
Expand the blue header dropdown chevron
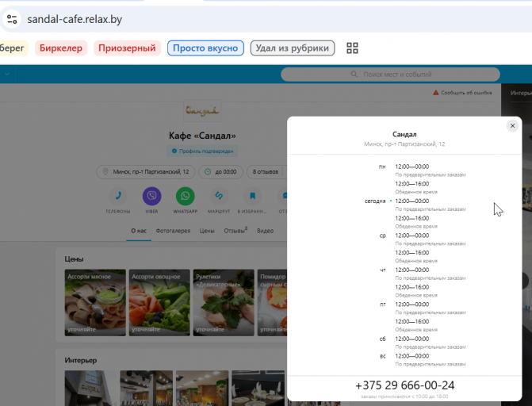[7, 74]
